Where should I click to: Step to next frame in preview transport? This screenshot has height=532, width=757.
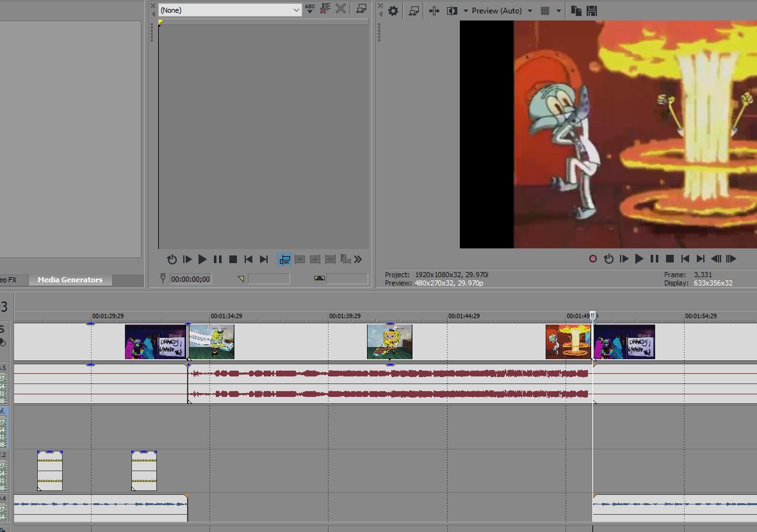click(731, 259)
